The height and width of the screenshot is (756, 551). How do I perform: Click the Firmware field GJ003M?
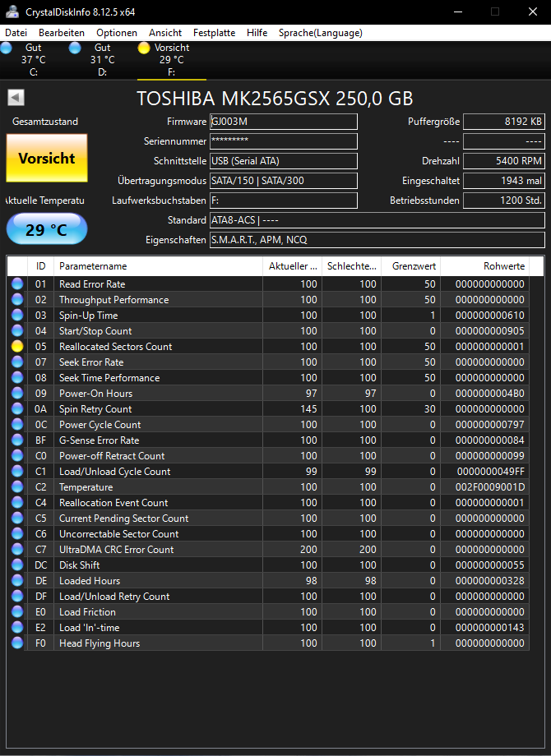tap(284, 122)
